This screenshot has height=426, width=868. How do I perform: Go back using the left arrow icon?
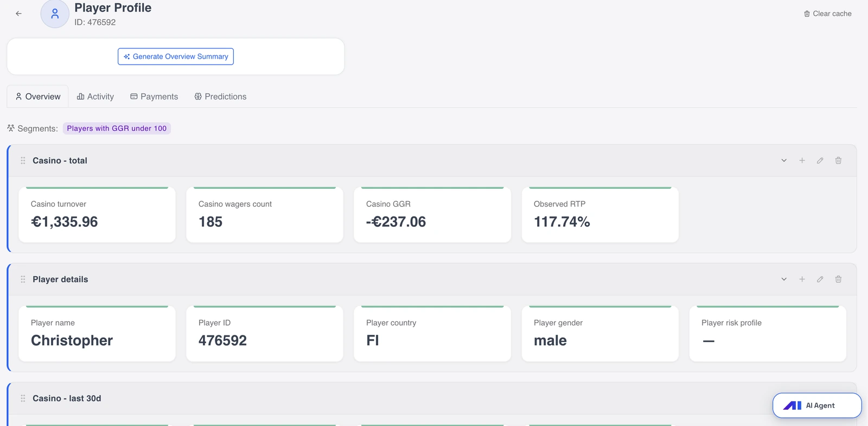19,14
